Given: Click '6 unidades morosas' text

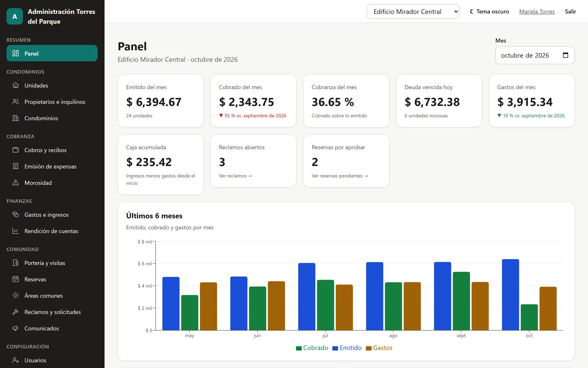Looking at the screenshot, I should pyautogui.click(x=426, y=116).
